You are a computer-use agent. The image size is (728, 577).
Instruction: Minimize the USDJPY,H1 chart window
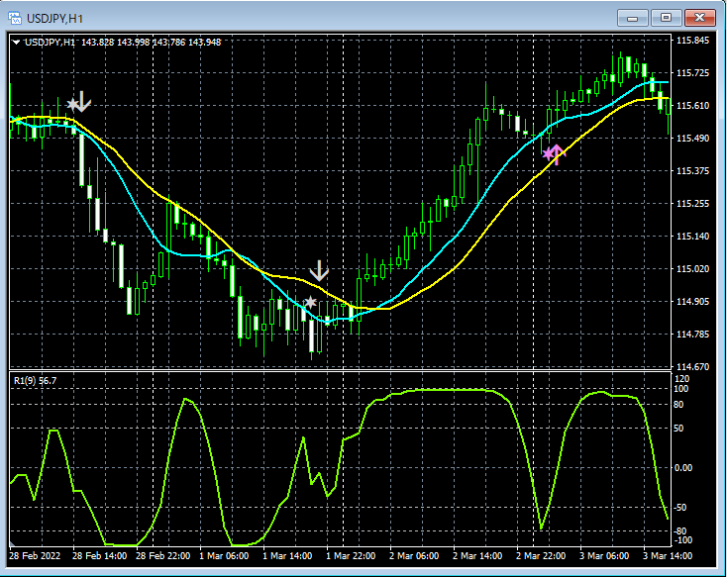[632, 18]
